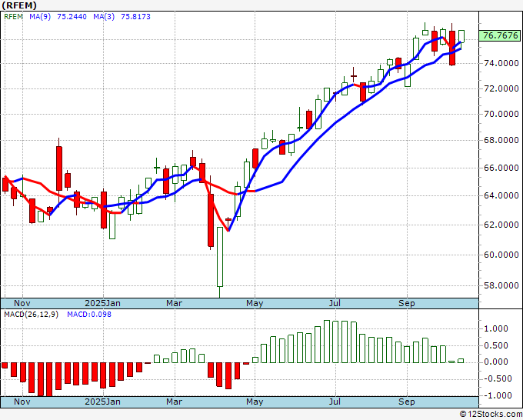Screen dimensions: 523x420
Task: Click the 75.8173 moving average value
Action: [x=135, y=17]
